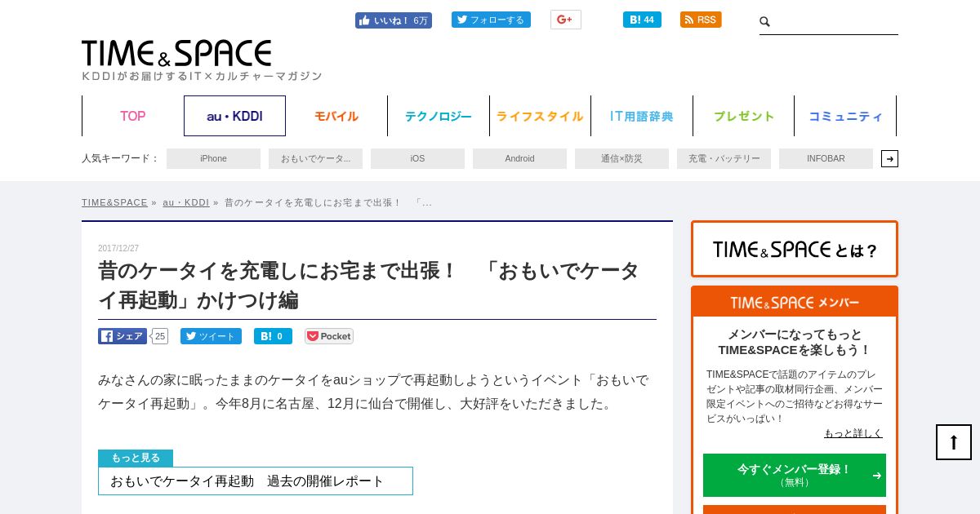The height and width of the screenshot is (514, 980).
Task: Click the TIME&SPACE メンバー panel header
Action: [795, 302]
